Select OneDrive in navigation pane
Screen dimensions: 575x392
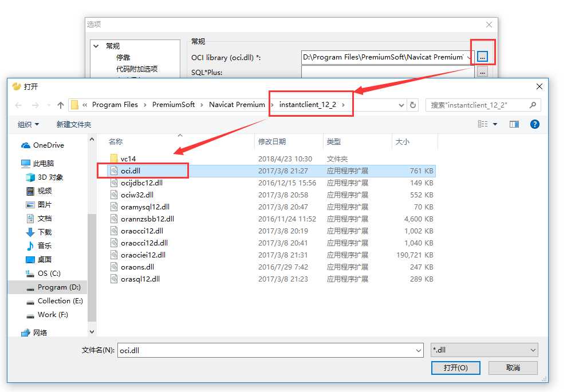click(42, 145)
